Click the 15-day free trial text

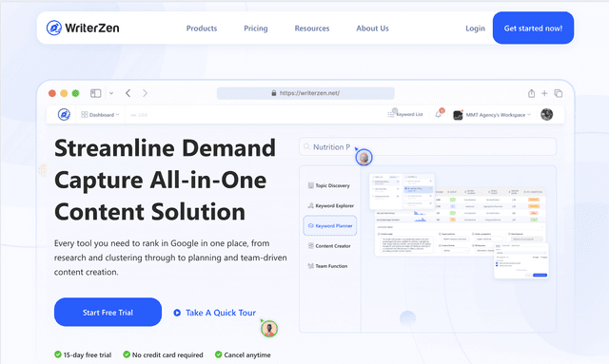pyautogui.click(x=88, y=354)
